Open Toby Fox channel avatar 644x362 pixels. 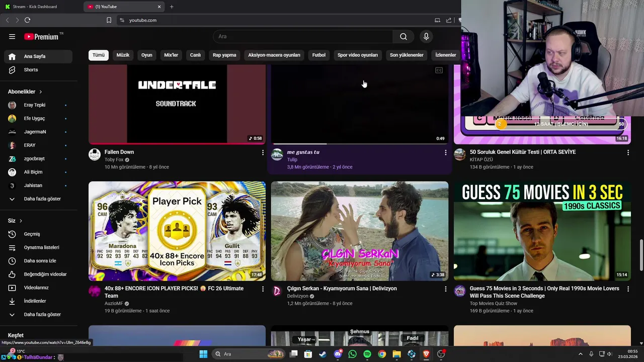coord(95,154)
